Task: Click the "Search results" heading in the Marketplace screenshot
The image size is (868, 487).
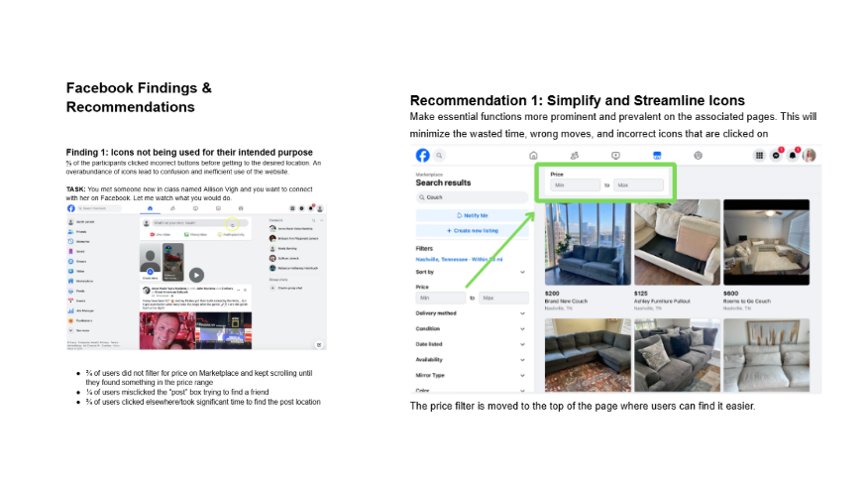Action: (443, 183)
